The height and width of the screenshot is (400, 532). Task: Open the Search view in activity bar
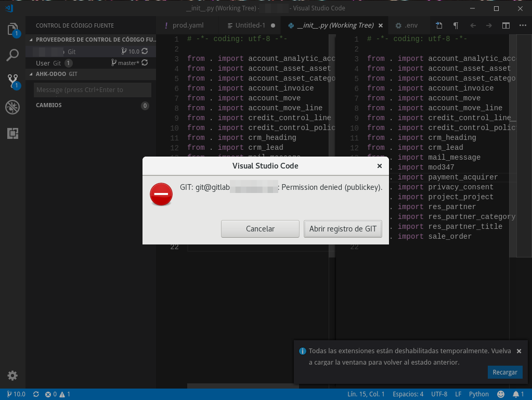pyautogui.click(x=12, y=55)
